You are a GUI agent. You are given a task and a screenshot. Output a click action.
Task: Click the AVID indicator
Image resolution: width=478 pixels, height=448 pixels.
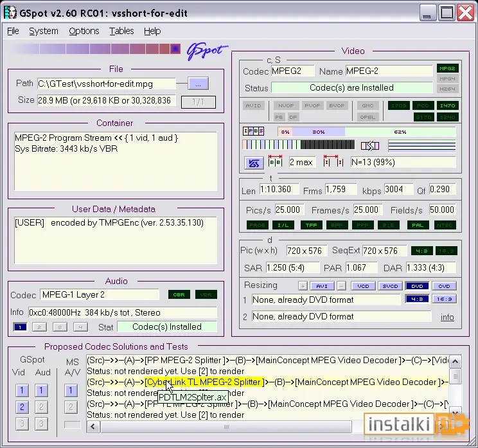pyautogui.click(x=253, y=105)
